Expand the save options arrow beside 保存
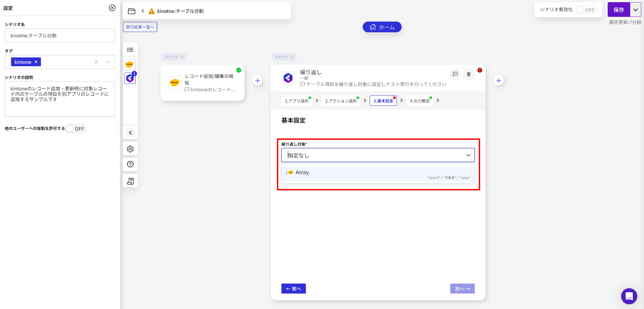 [635, 10]
